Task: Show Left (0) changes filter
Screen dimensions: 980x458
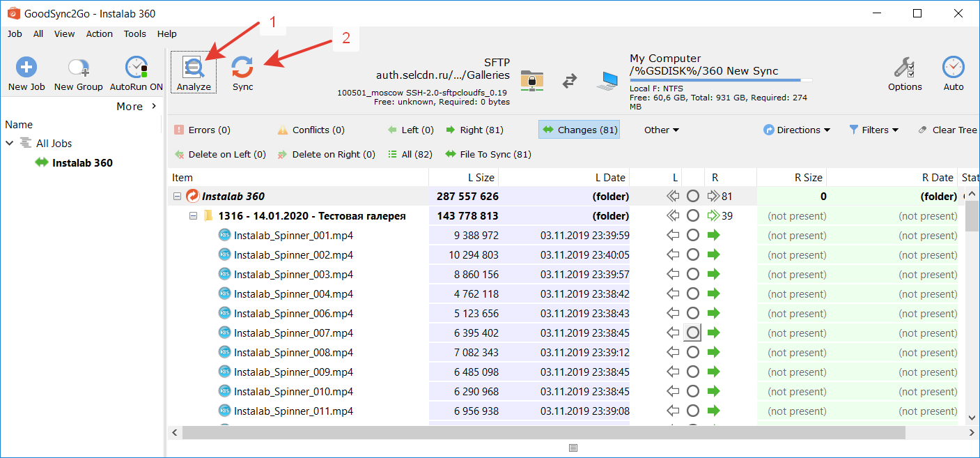Action: [411, 130]
